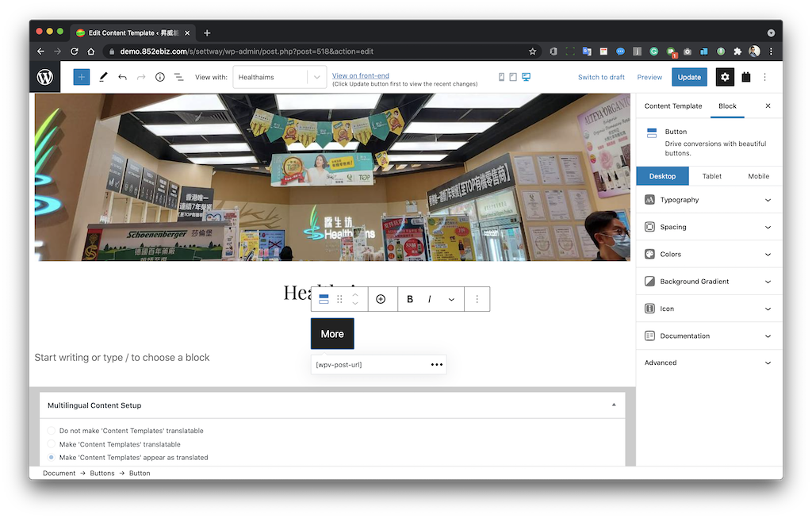
Task: Open the browser profile avatar
Action: pos(755,52)
